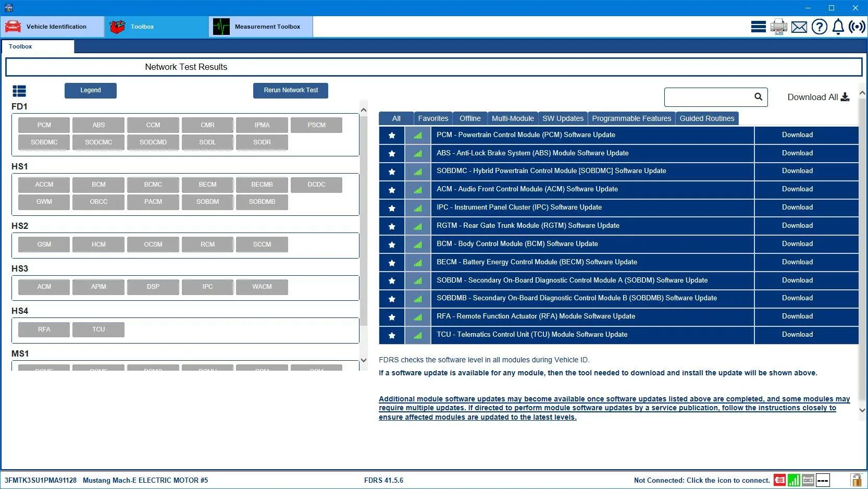Click the down arrow of the right panel scrollbar
868x489 pixels.
click(862, 410)
